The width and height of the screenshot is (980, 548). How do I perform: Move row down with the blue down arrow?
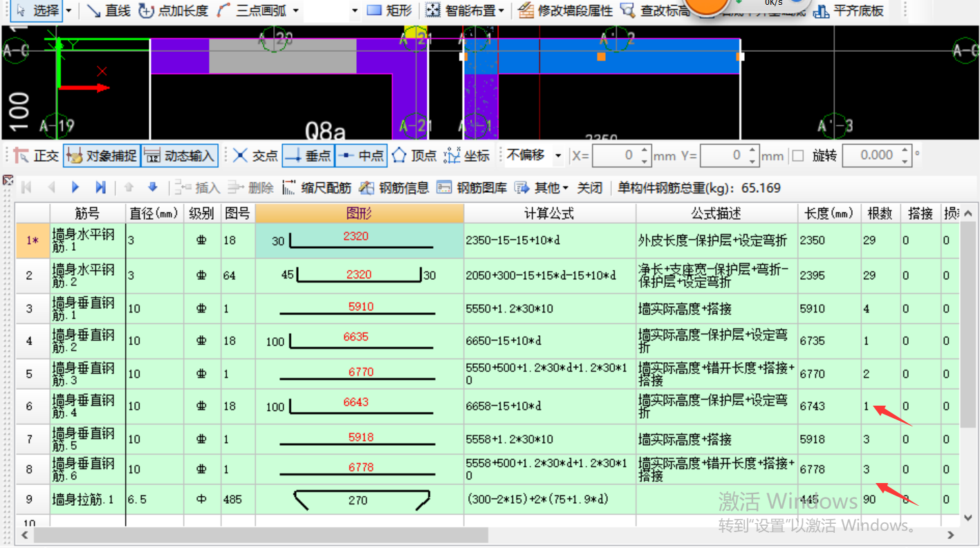pos(153,187)
